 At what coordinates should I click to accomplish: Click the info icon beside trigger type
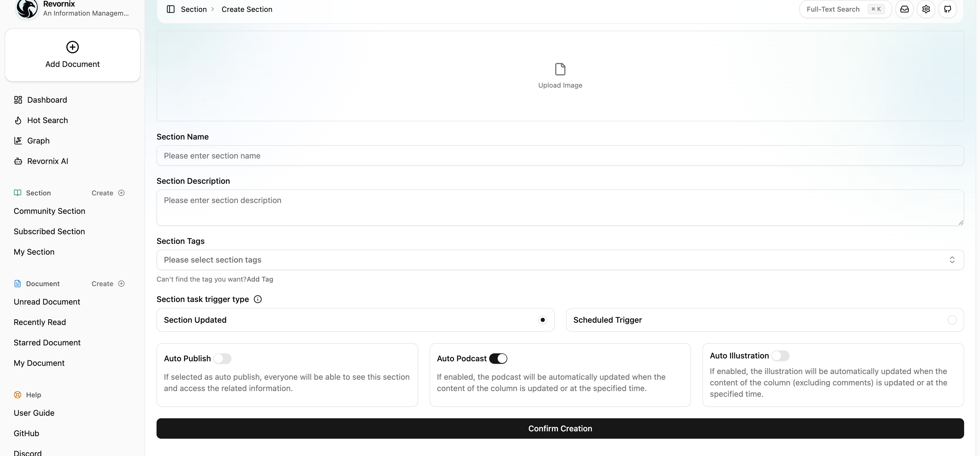click(257, 299)
